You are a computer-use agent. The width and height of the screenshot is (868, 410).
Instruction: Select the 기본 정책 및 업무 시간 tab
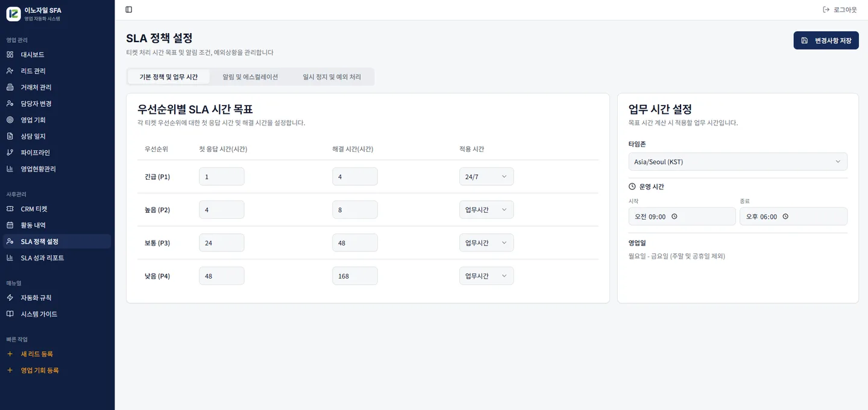[x=169, y=77]
